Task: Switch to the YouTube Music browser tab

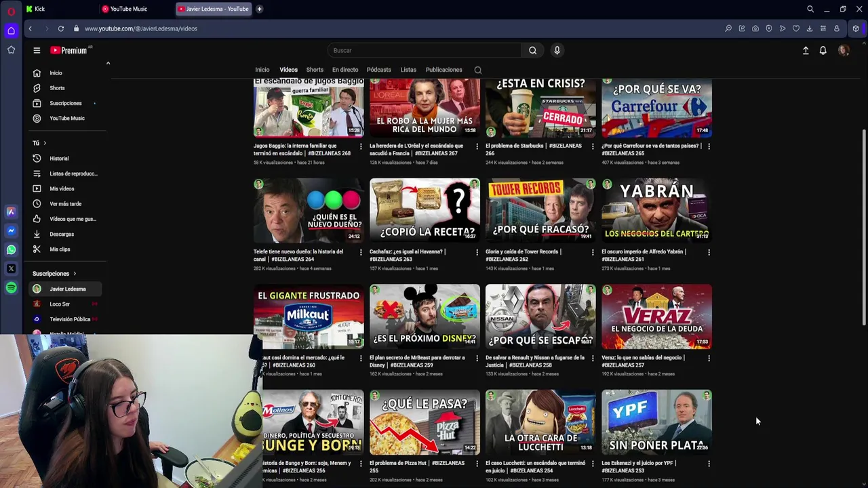Action: [134, 9]
